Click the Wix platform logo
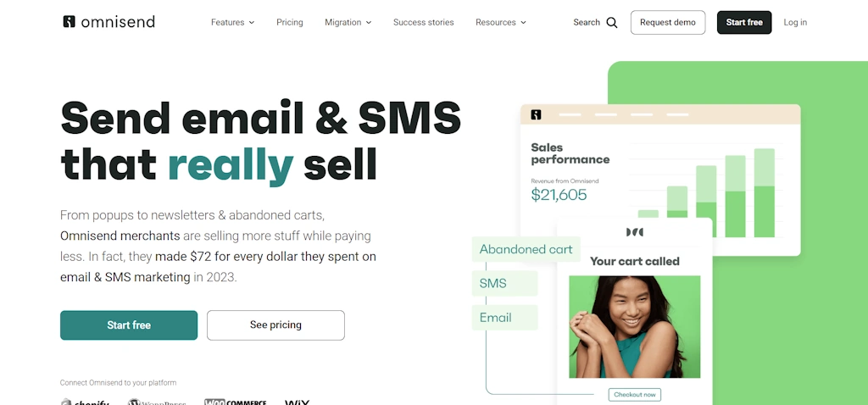This screenshot has height=405, width=868. pos(298,402)
